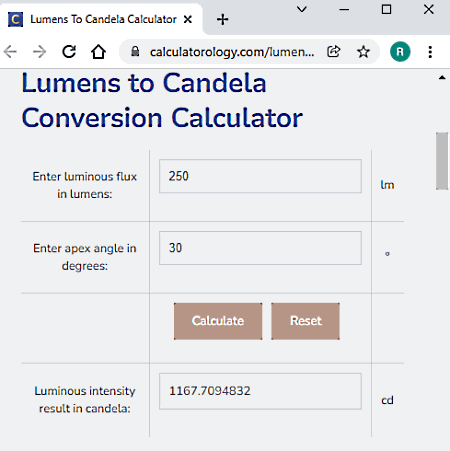Open the green profile avatar R
Viewport: 450px width, 451px height.
tap(400, 52)
